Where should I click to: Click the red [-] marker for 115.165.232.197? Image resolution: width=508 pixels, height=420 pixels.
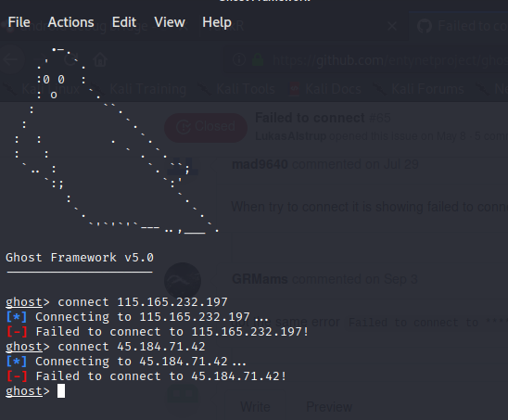click(x=17, y=332)
